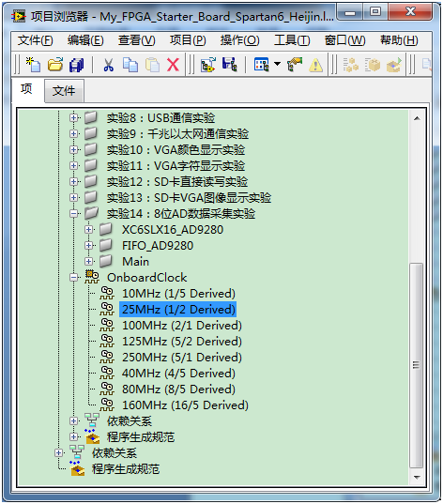Collapse the OnboardClock node
This screenshot has height=504, width=443.
click(74, 277)
